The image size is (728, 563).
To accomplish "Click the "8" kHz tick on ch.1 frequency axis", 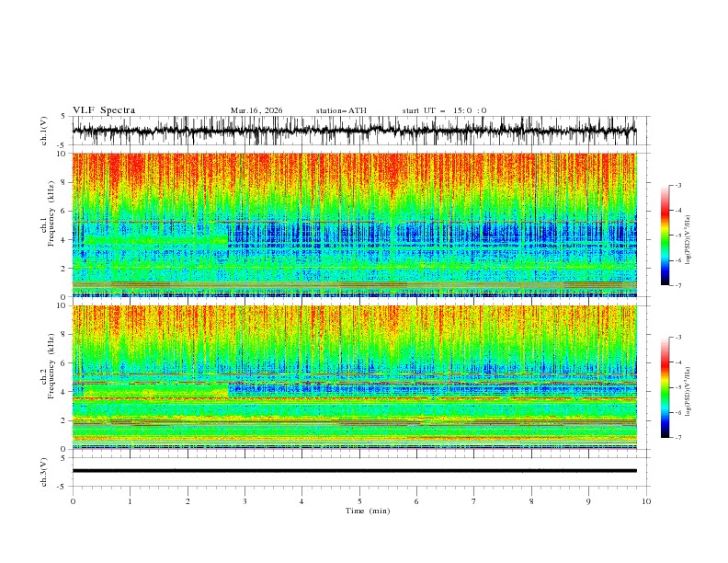I will 64,182.
